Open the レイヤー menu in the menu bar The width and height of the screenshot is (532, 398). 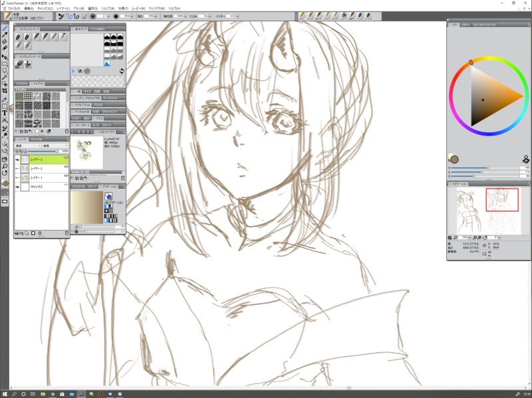pos(63,8)
